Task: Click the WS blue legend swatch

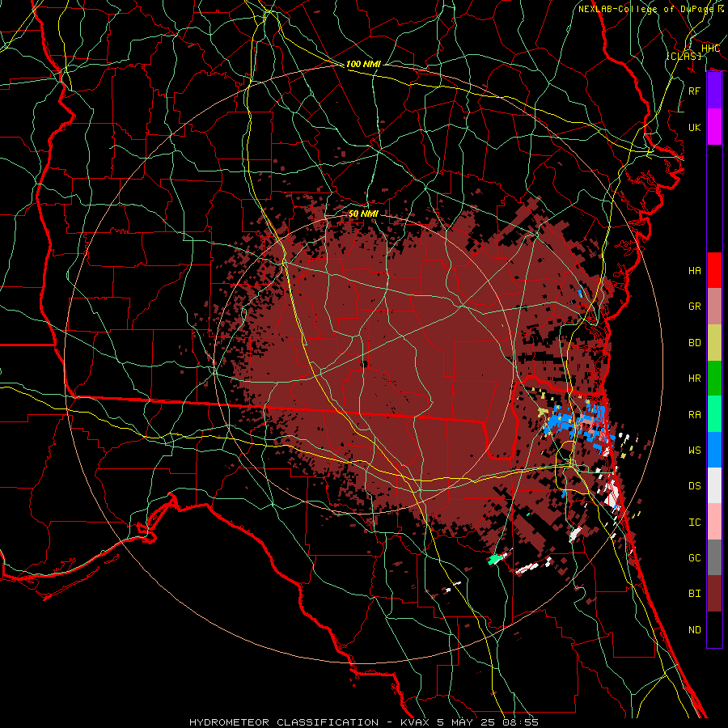Action: pyautogui.click(x=714, y=450)
